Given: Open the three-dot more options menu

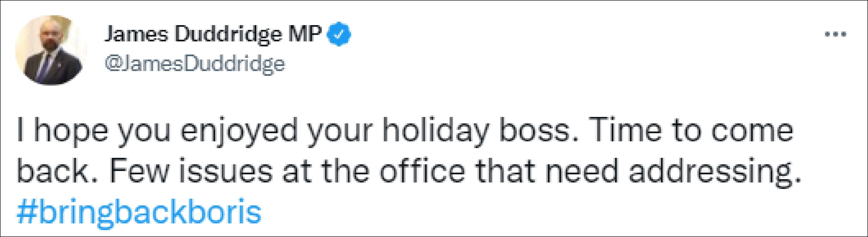Looking at the screenshot, I should [835, 34].
